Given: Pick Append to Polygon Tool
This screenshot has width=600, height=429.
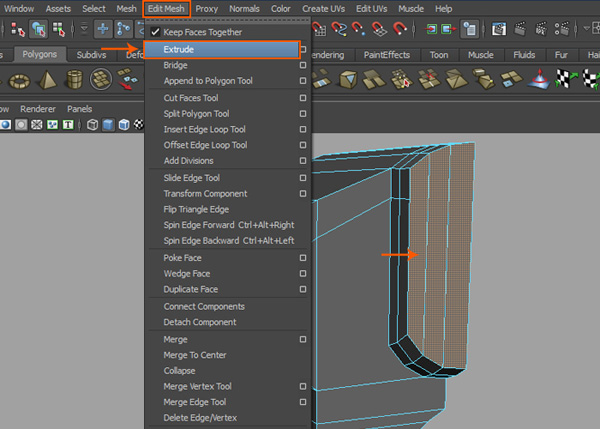Looking at the screenshot, I should point(208,81).
